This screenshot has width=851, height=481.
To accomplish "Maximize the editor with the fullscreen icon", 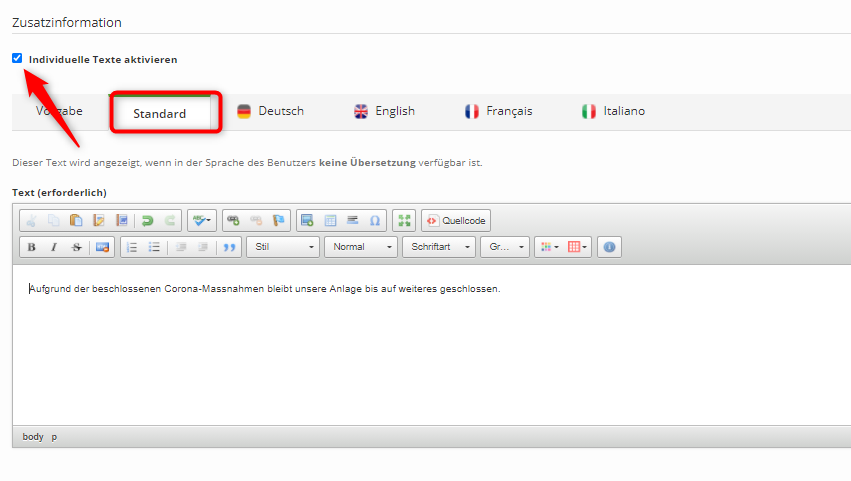I will 404,220.
